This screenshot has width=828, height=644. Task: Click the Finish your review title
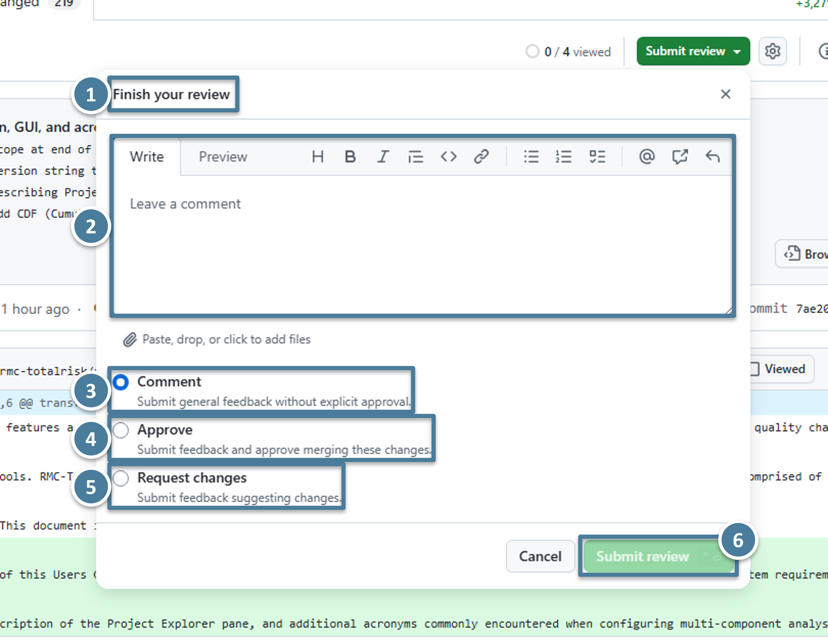tap(171, 94)
